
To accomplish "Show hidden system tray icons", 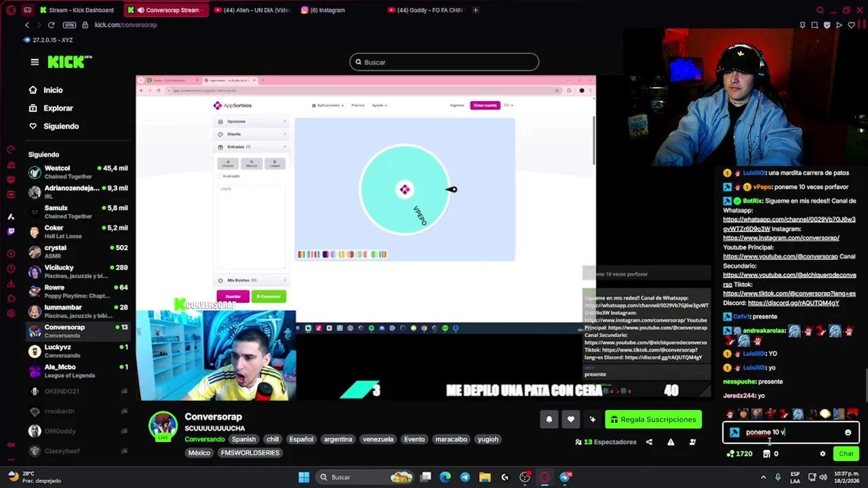I will click(763, 477).
